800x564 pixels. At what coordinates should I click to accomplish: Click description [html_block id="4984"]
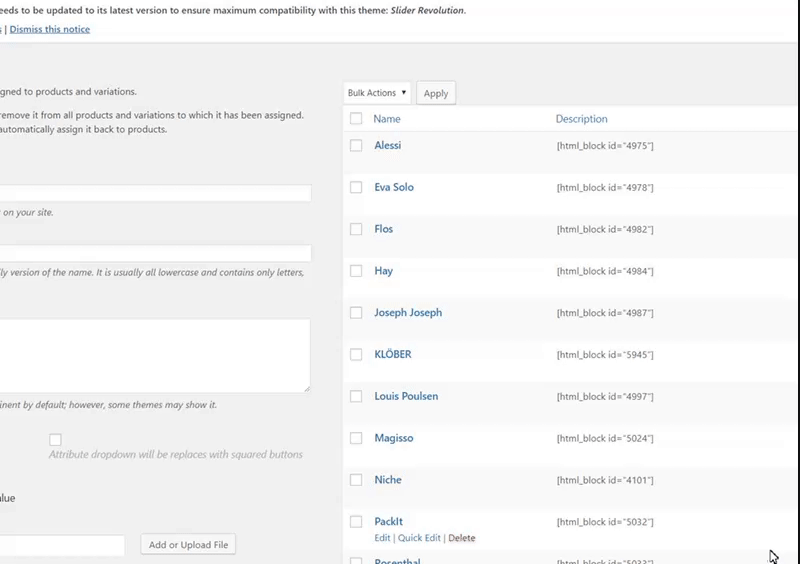click(605, 272)
